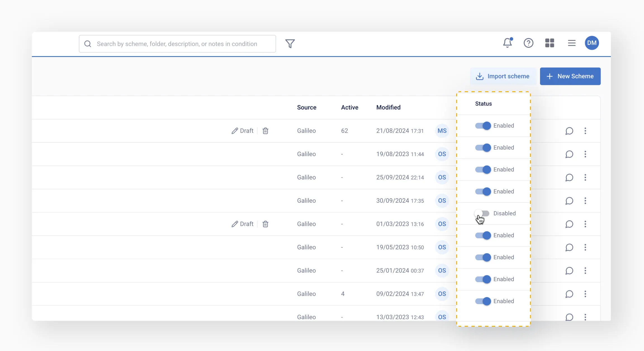The width and height of the screenshot is (644, 351).
Task: Open comments for the 13/03/2023 row
Action: click(x=569, y=317)
